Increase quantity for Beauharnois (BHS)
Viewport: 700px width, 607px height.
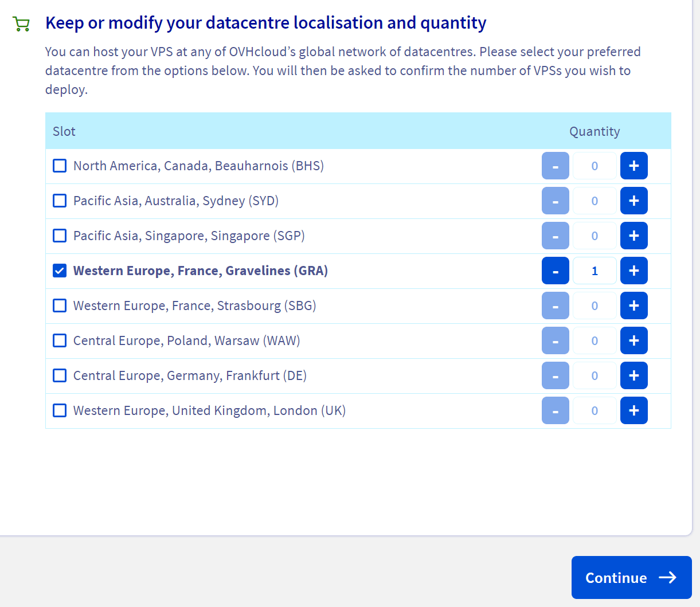point(634,166)
